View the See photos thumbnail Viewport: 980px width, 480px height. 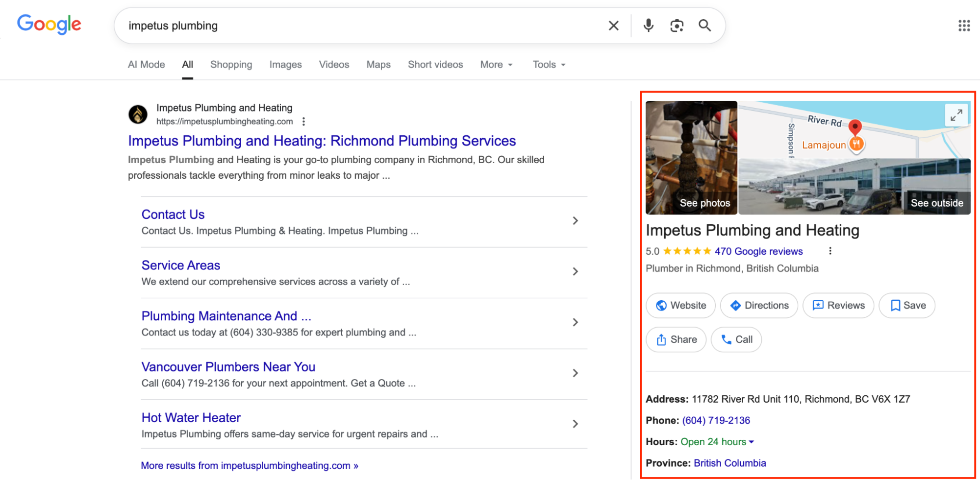[691, 158]
